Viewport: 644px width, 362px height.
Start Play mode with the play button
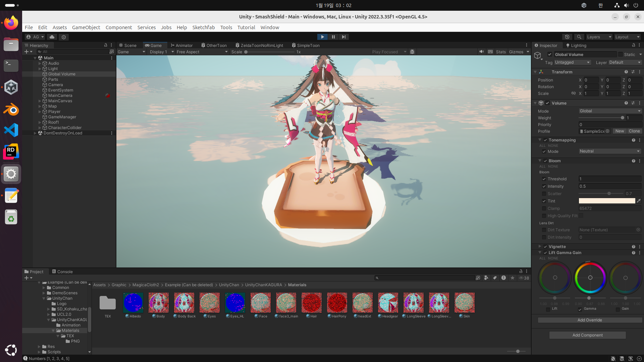[x=322, y=37]
